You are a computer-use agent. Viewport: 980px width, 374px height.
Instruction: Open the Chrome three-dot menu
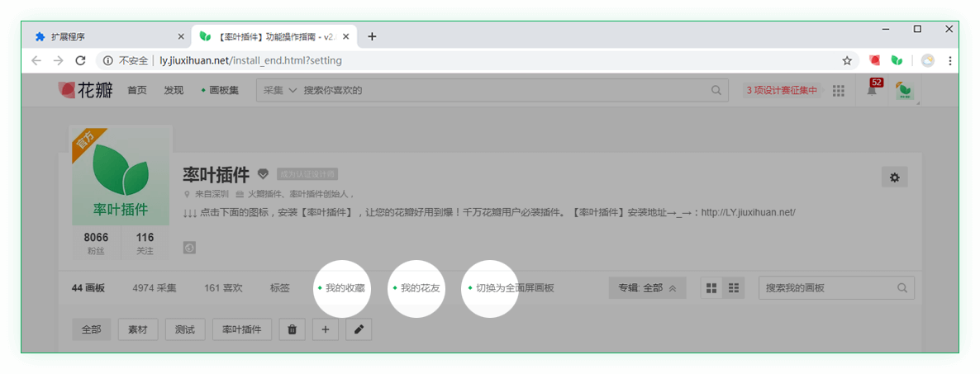pyautogui.click(x=950, y=60)
